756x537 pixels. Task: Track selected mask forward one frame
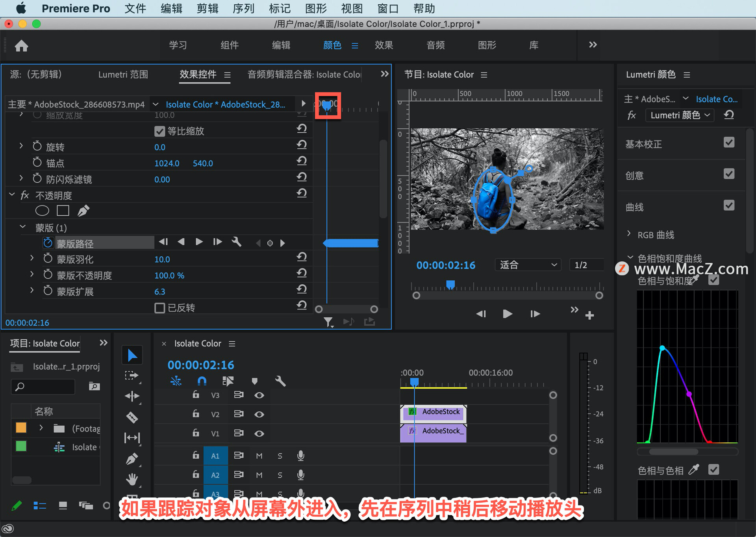tap(217, 242)
